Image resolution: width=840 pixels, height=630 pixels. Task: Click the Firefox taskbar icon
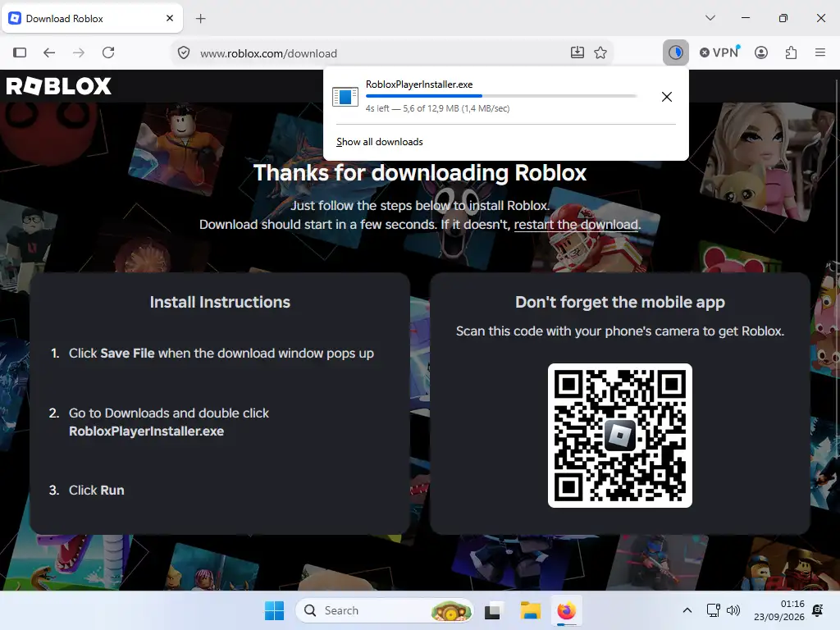pyautogui.click(x=566, y=610)
